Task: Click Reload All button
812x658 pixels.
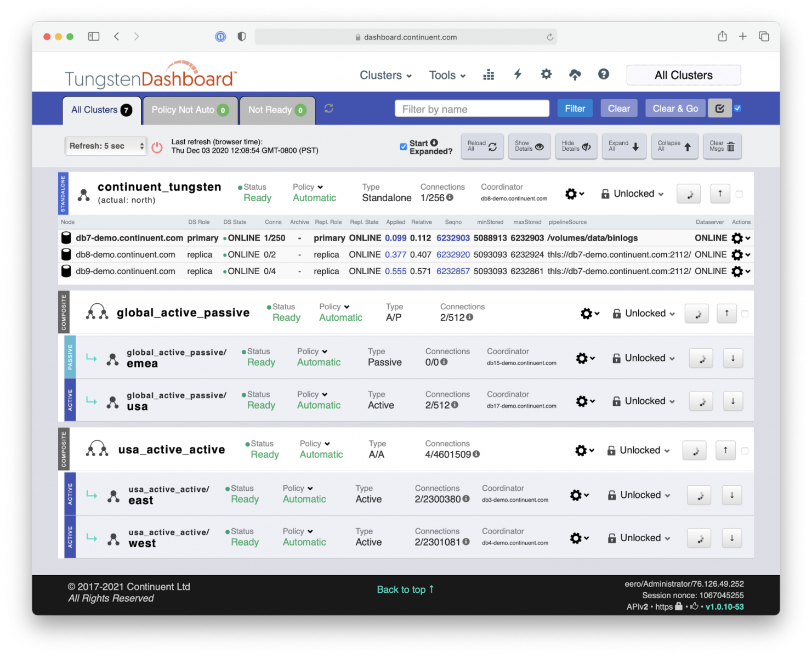Action: 482,146
